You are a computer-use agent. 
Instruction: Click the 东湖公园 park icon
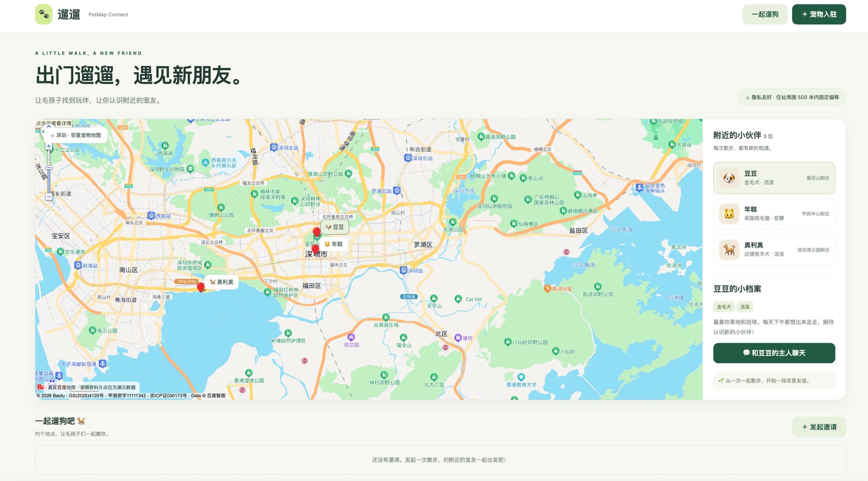(x=452, y=222)
